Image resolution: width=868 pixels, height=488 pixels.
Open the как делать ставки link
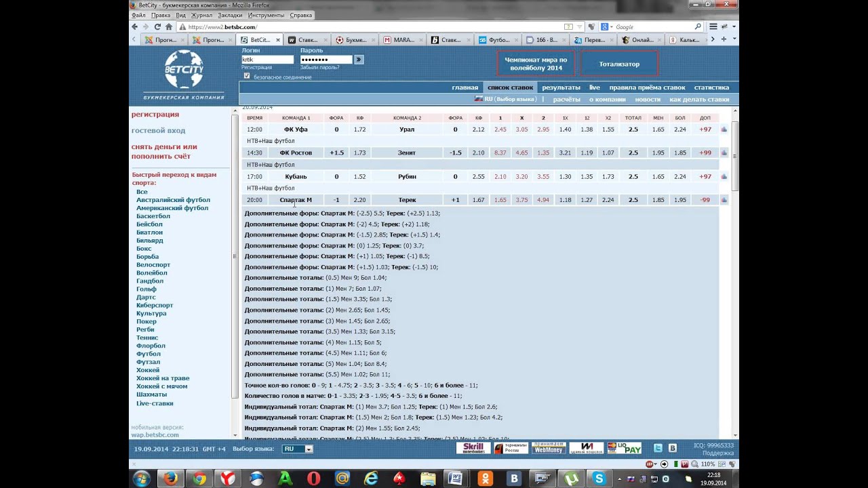[x=699, y=100]
